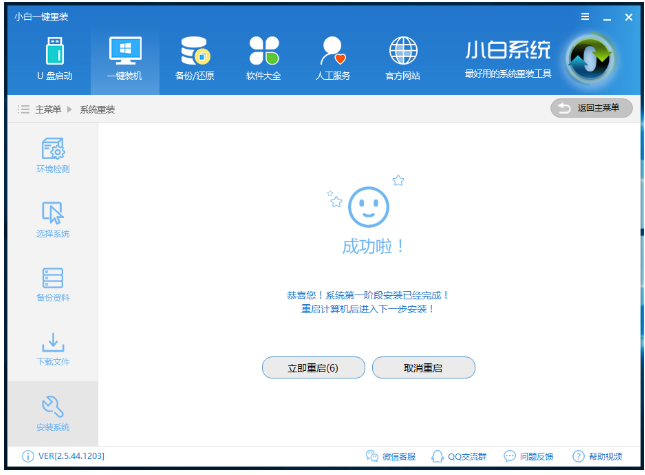Screen dimensions: 645x475
Task: Click 环境检测 step in sidebar
Action: pyautogui.click(x=53, y=155)
